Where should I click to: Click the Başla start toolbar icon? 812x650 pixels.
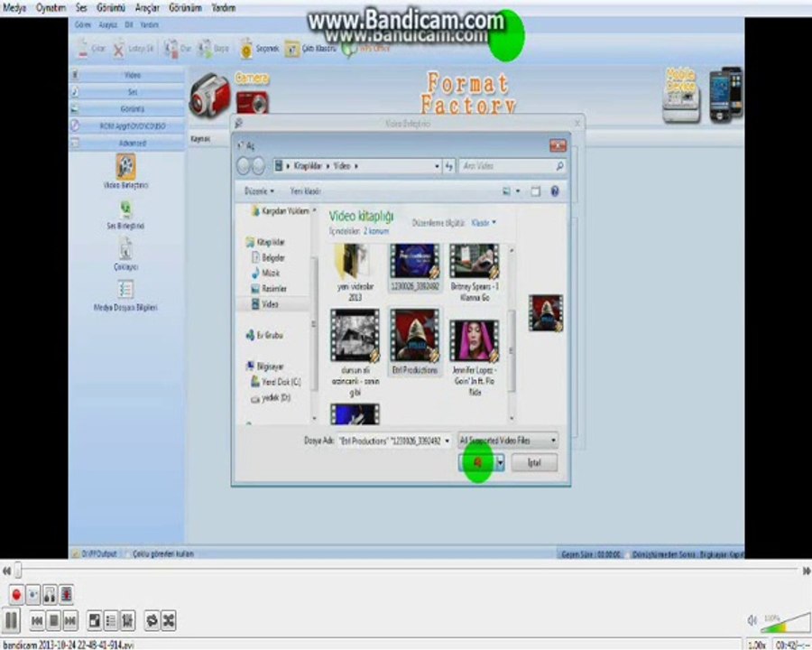tap(213, 48)
